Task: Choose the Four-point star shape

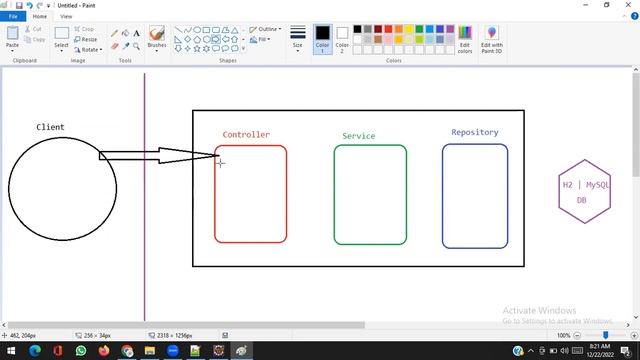Action: pyautogui.click(x=188, y=49)
